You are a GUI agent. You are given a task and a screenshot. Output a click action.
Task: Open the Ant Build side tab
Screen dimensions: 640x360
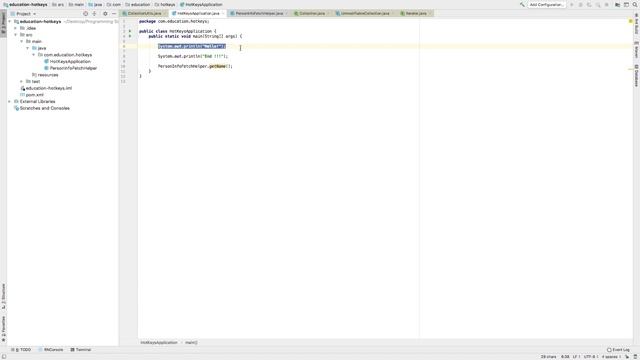[636, 23]
